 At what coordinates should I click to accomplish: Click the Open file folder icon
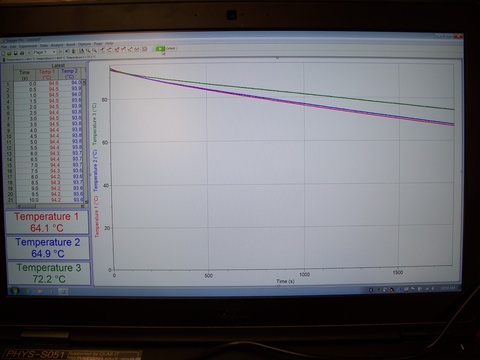coord(9,53)
